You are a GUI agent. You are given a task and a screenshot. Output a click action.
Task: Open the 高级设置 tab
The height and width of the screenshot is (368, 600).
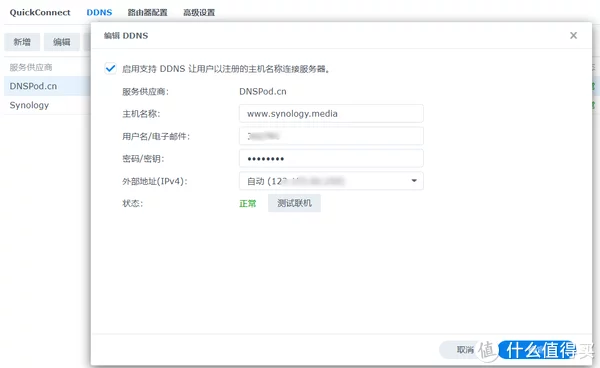(x=199, y=12)
